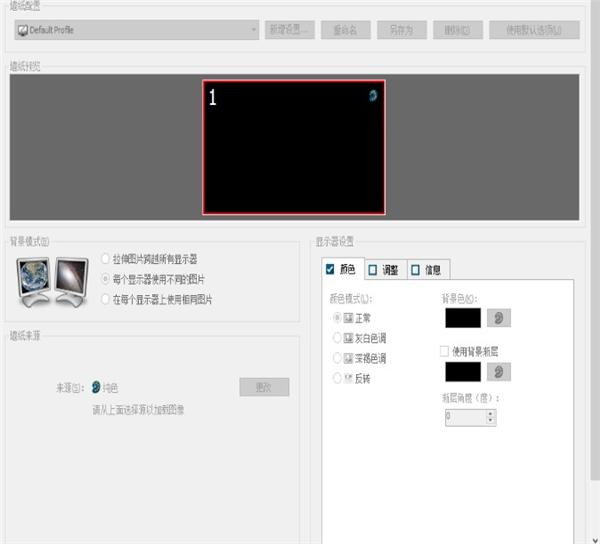Click the swirl icon in monitor preview

pos(373,95)
